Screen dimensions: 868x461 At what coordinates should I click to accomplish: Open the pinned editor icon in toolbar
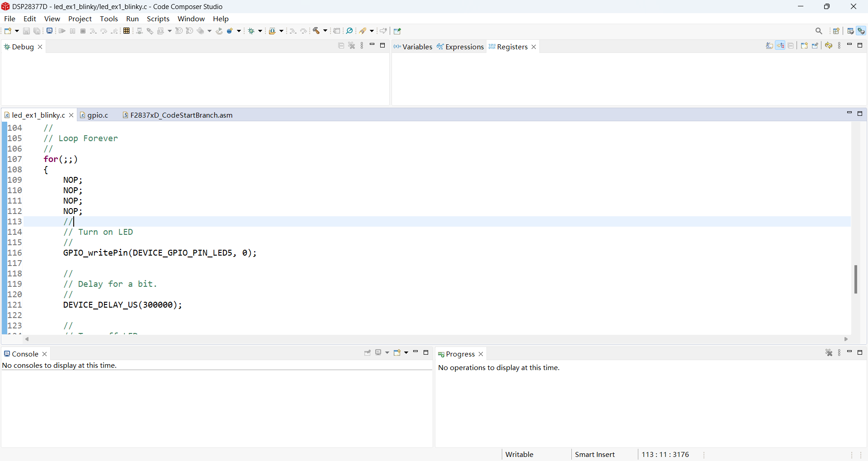[397, 31]
